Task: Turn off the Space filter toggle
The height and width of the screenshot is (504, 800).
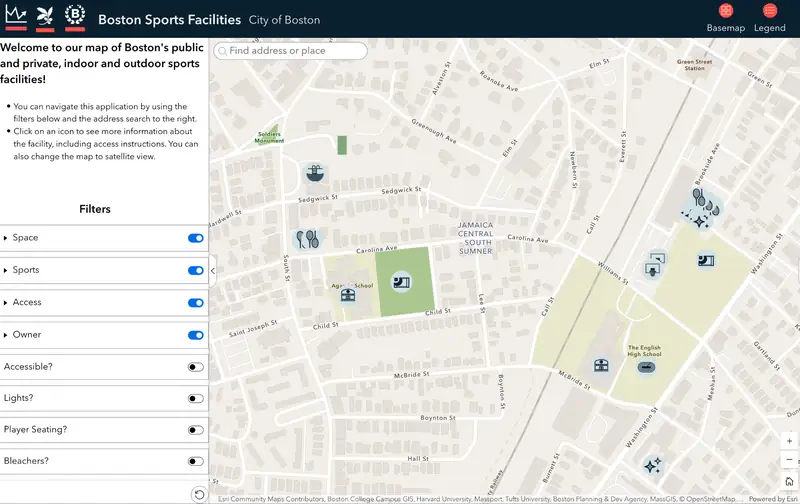Action: (x=195, y=238)
